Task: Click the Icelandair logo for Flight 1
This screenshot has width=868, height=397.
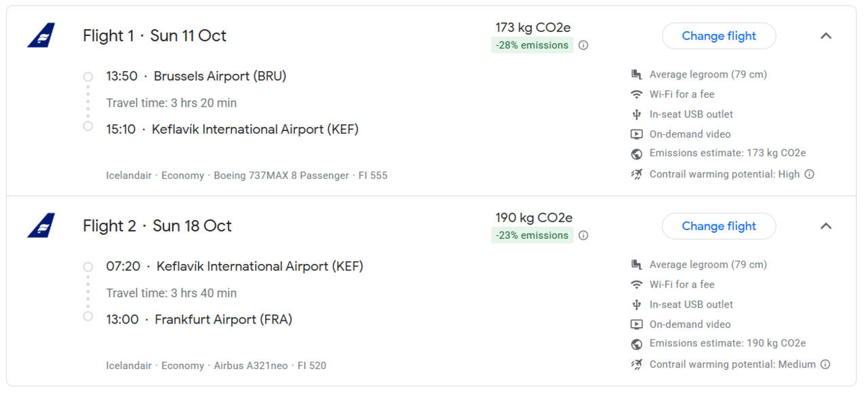Action: click(x=41, y=35)
